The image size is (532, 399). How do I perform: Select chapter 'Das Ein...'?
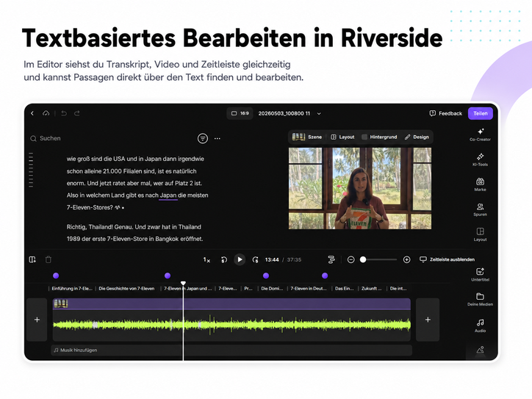coord(345,288)
